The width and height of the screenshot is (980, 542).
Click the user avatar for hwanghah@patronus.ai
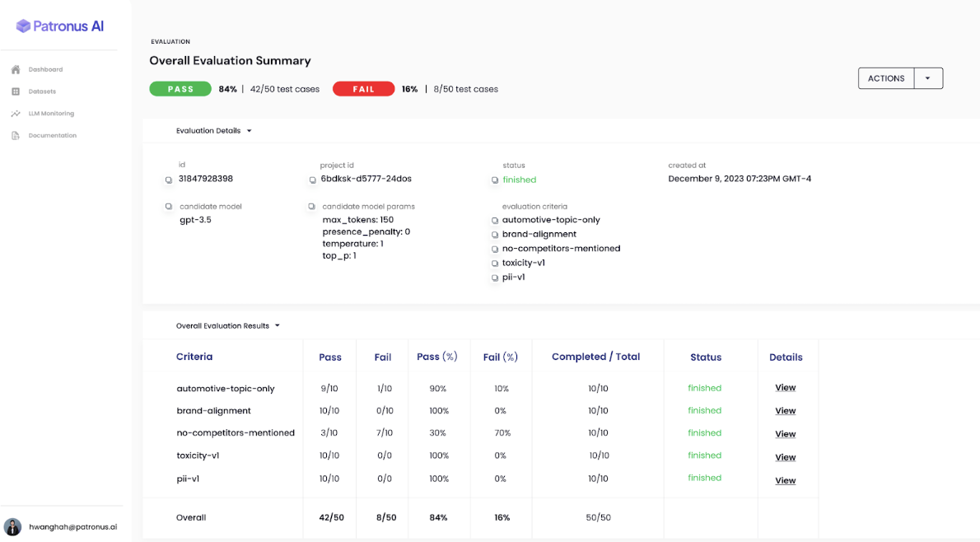tap(13, 526)
